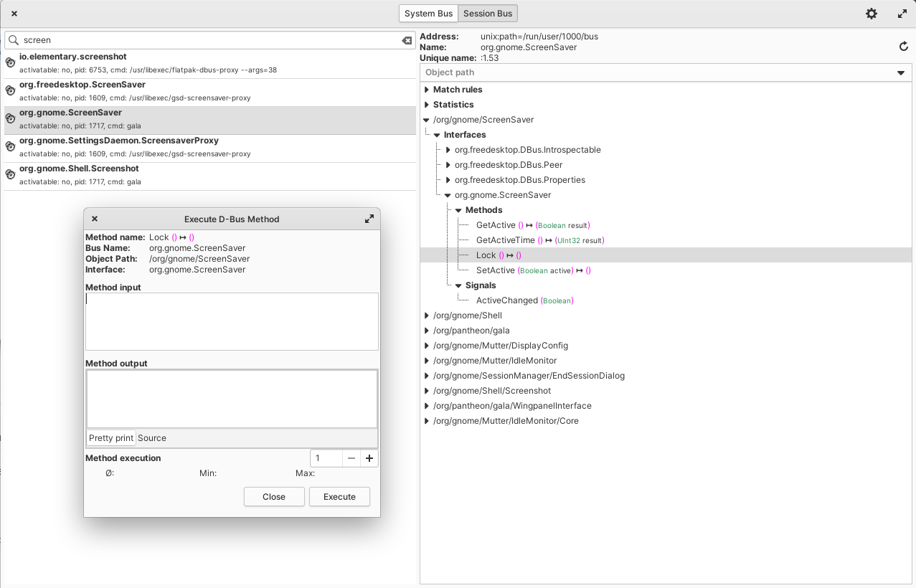Collapse the Signals node

coord(459,285)
